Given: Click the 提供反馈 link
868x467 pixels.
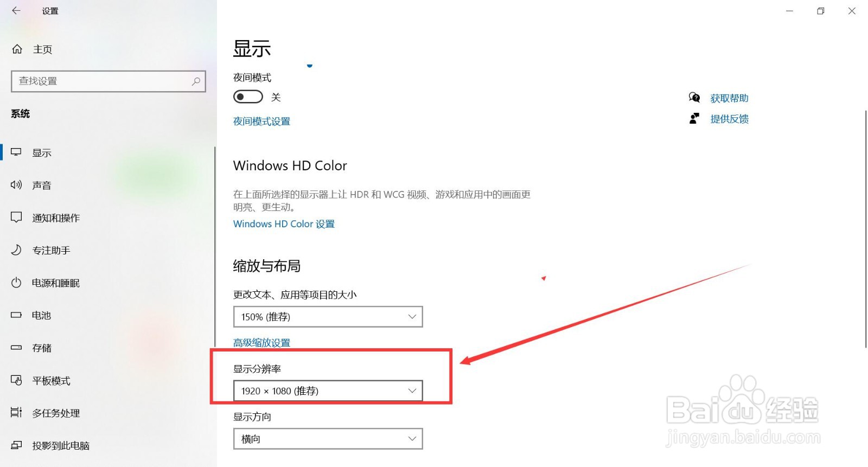Looking at the screenshot, I should point(729,119).
